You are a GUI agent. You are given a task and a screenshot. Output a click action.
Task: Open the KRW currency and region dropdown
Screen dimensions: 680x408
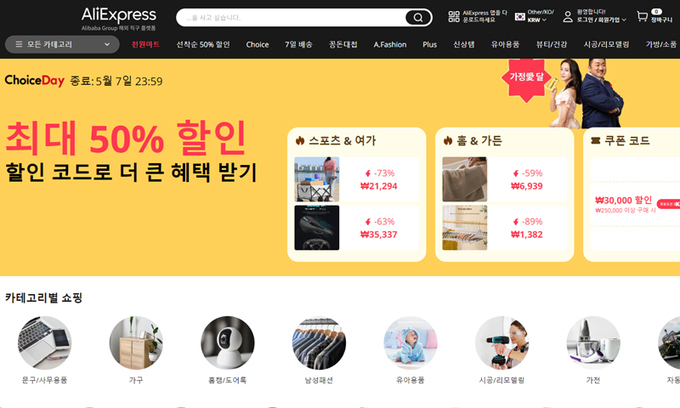[x=534, y=16]
